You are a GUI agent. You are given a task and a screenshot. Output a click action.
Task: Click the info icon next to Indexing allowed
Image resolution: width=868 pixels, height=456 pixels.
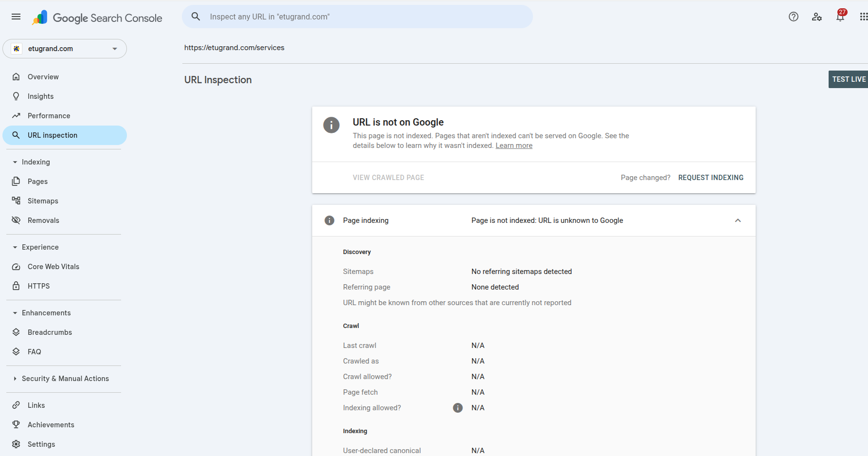[458, 408]
